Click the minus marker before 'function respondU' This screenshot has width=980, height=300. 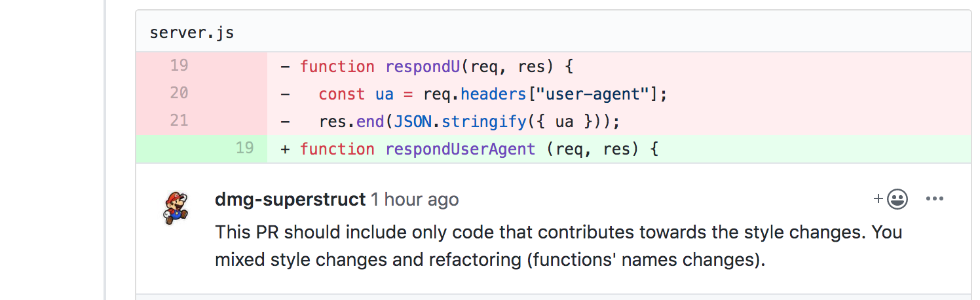[285, 66]
